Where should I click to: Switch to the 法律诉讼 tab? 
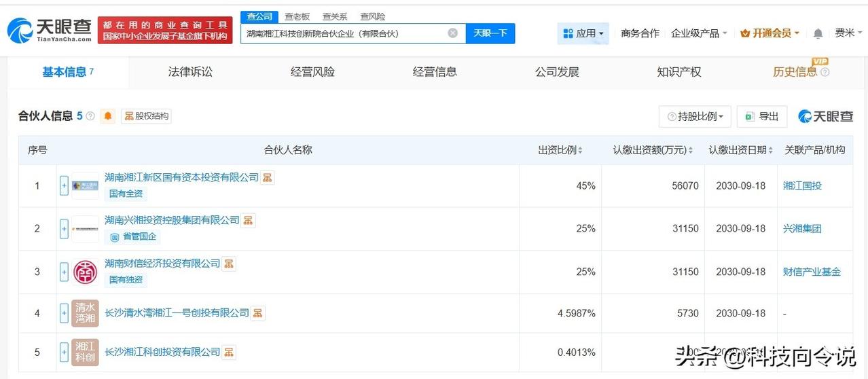[190, 72]
